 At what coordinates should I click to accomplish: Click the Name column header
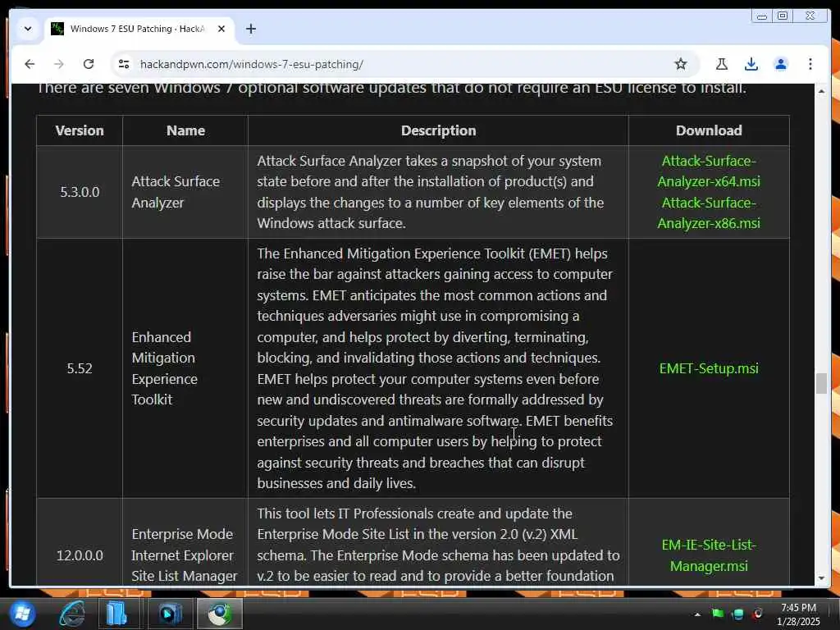[185, 130]
